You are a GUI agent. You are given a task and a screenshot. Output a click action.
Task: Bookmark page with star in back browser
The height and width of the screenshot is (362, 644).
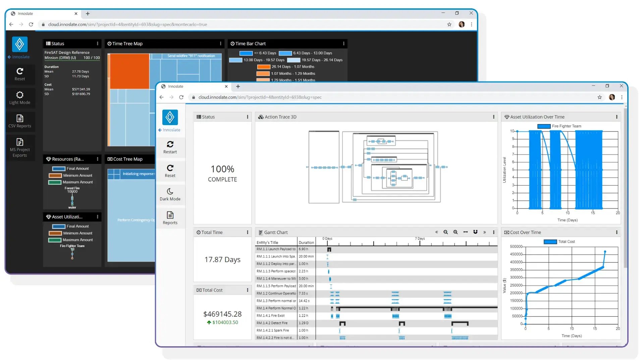449,24
